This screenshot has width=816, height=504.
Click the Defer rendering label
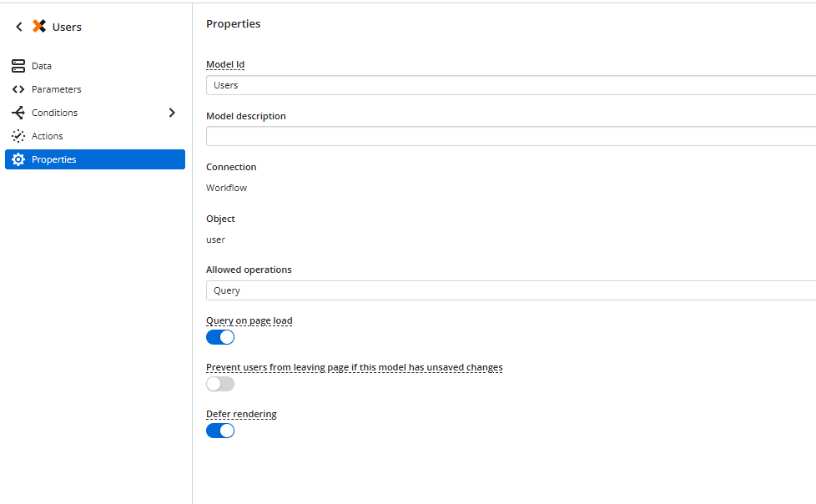(x=241, y=414)
